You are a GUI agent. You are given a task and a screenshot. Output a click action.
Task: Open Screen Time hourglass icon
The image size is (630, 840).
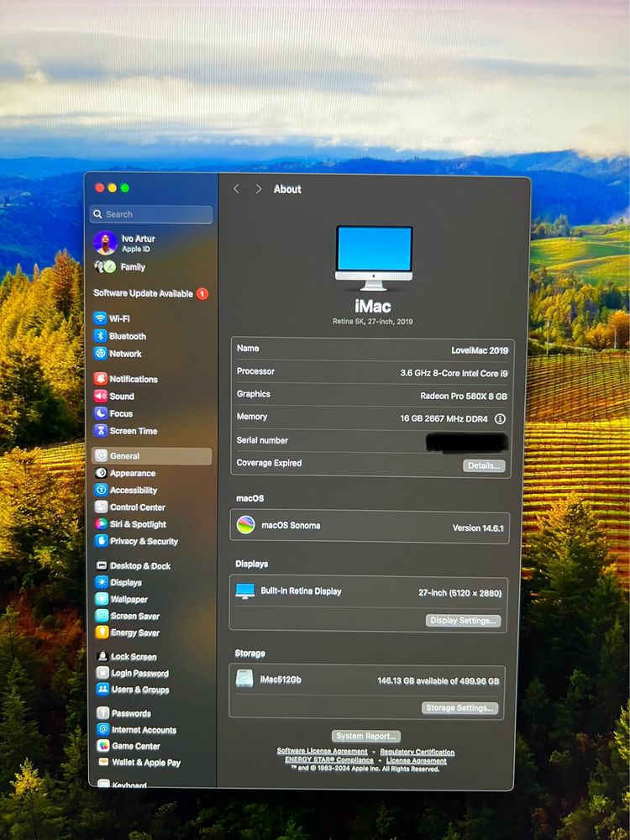[101, 430]
